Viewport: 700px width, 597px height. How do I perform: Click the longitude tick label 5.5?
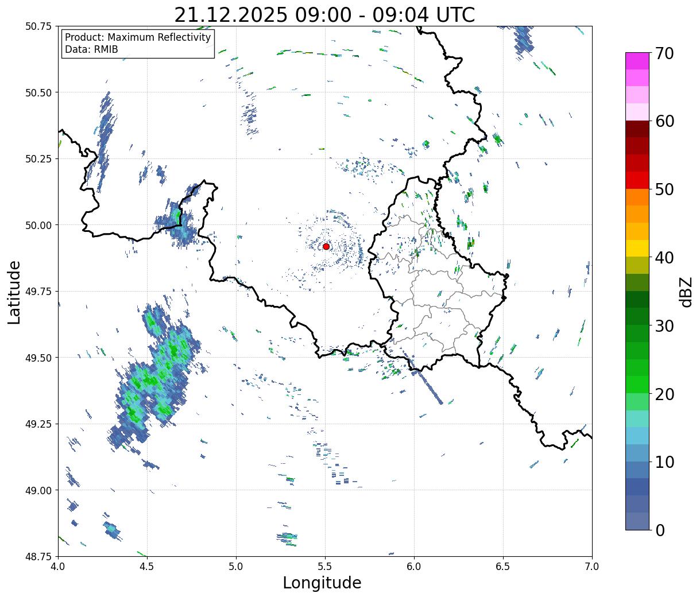[x=325, y=567]
